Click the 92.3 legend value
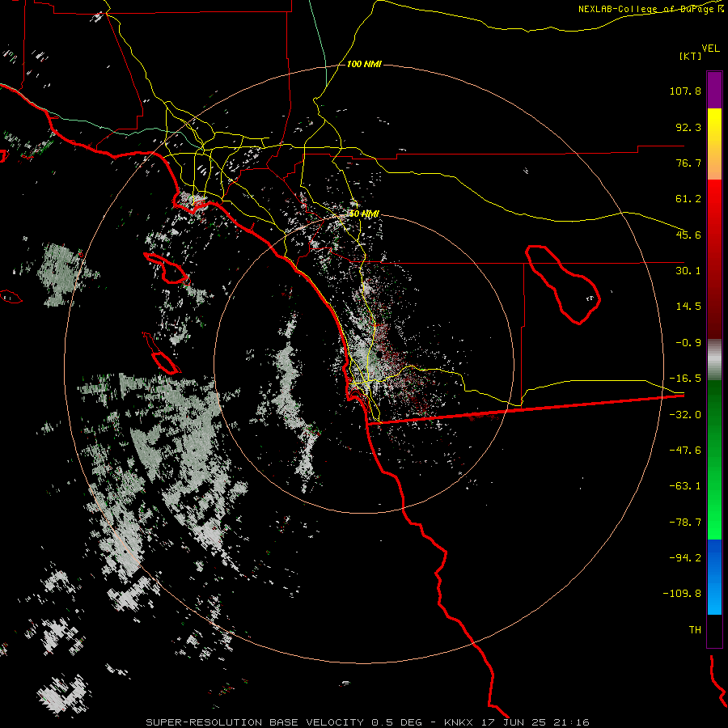The height and width of the screenshot is (728, 728). [x=688, y=127]
